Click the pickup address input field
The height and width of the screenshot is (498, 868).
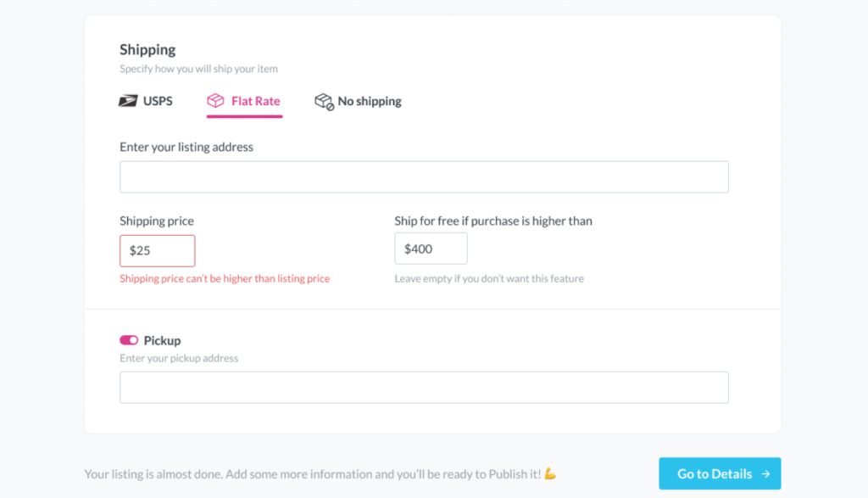click(424, 387)
